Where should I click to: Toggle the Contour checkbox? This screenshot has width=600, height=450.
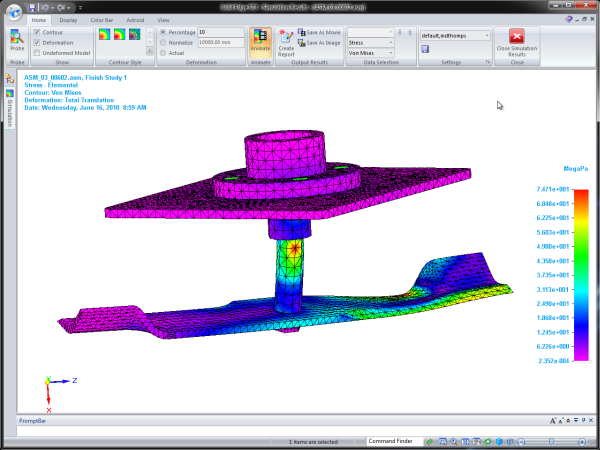pyautogui.click(x=37, y=33)
